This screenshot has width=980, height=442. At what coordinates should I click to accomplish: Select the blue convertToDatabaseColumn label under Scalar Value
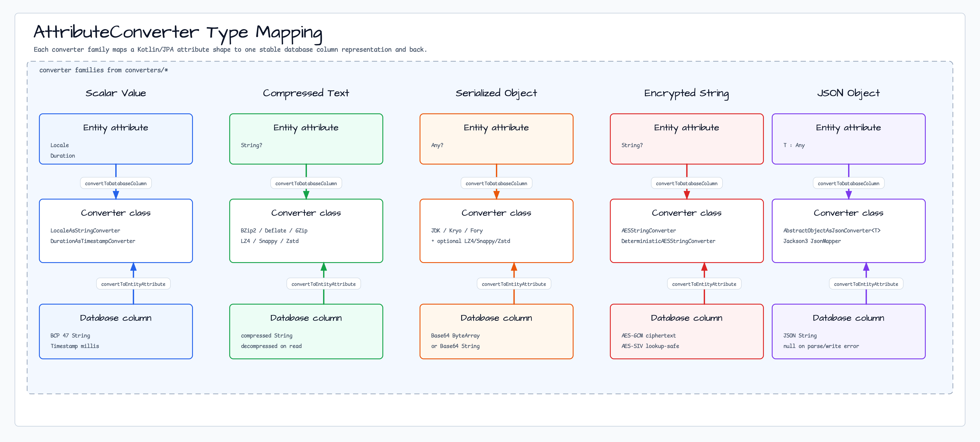click(x=116, y=183)
